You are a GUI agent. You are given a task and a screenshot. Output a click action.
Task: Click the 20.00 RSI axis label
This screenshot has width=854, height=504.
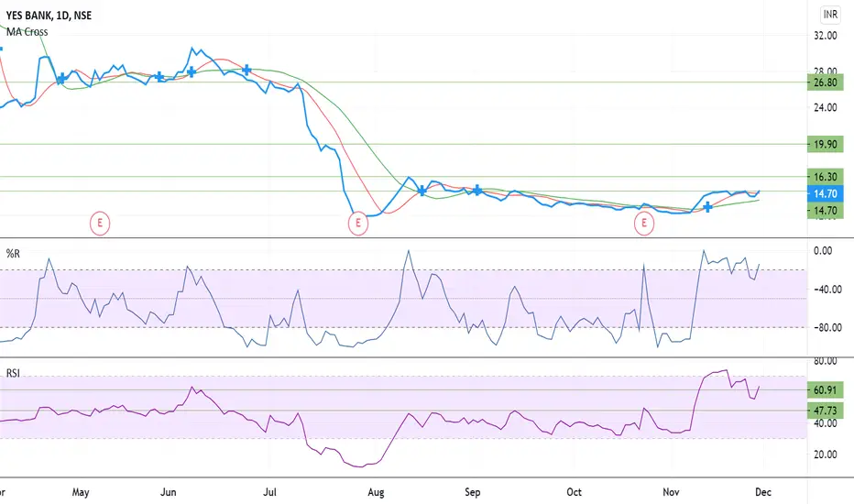[825, 455]
